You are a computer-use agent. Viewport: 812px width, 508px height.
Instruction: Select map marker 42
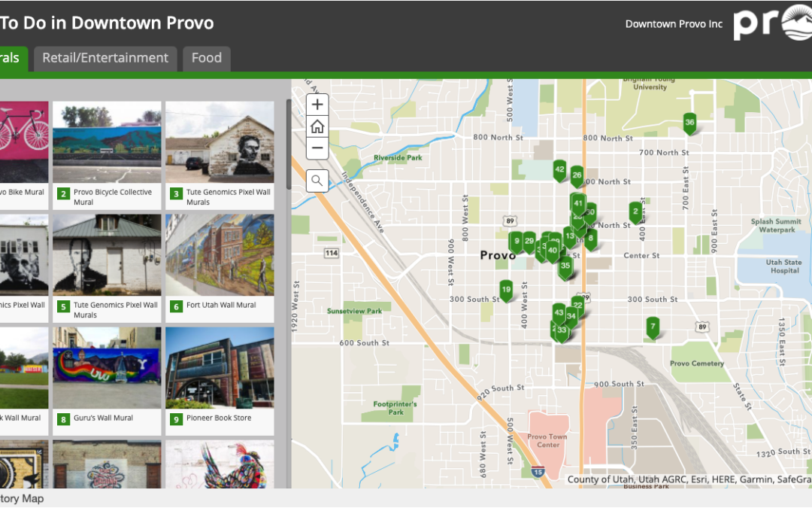[559, 170]
